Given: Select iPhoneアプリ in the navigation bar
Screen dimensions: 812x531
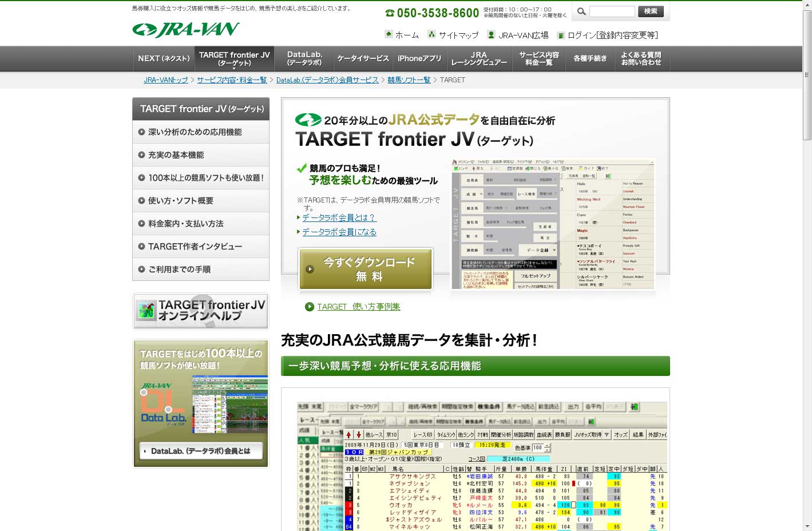Looking at the screenshot, I should coord(419,58).
